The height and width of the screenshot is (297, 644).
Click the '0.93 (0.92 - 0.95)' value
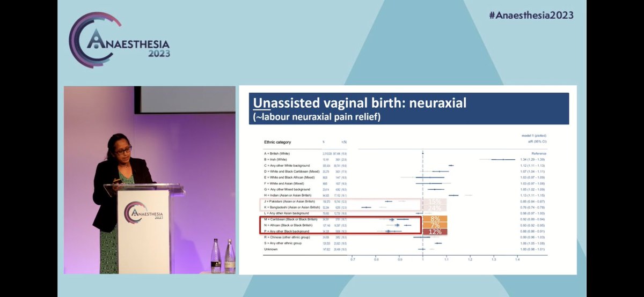coord(533,225)
